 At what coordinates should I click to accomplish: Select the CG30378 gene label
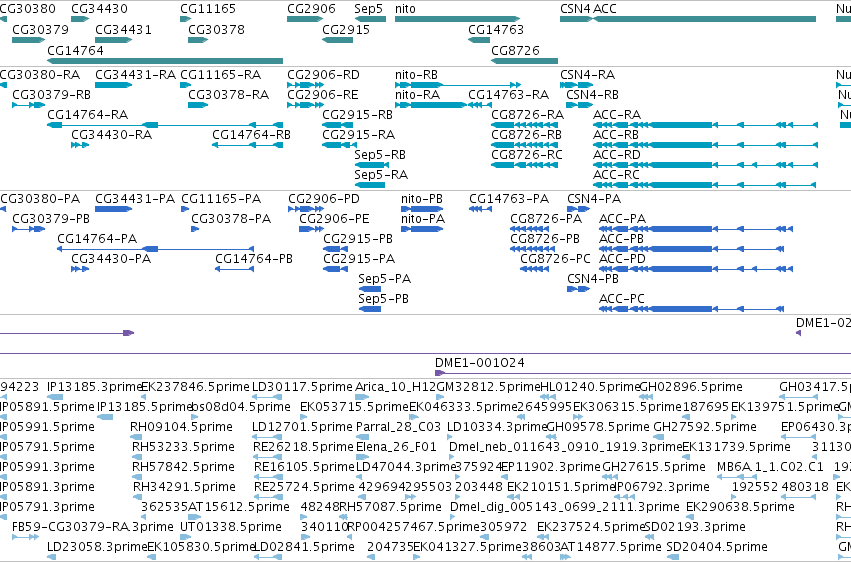(216, 29)
